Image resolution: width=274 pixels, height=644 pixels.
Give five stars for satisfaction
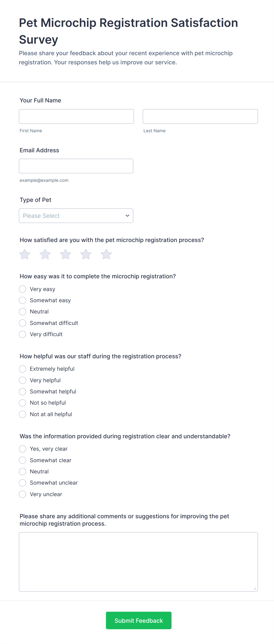coord(106,254)
